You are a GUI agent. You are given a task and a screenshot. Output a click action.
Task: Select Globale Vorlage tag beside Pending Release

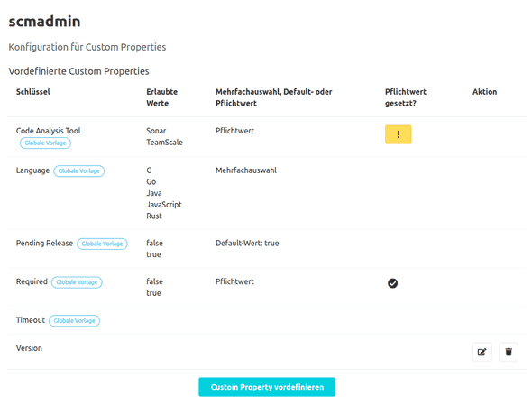(x=102, y=244)
